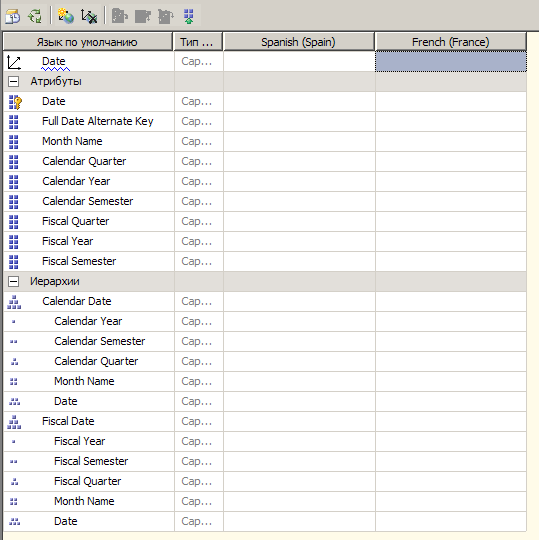Image resolution: width=539 pixels, height=540 pixels.
Task: Click the Delete Translation icon
Action: click(89, 16)
